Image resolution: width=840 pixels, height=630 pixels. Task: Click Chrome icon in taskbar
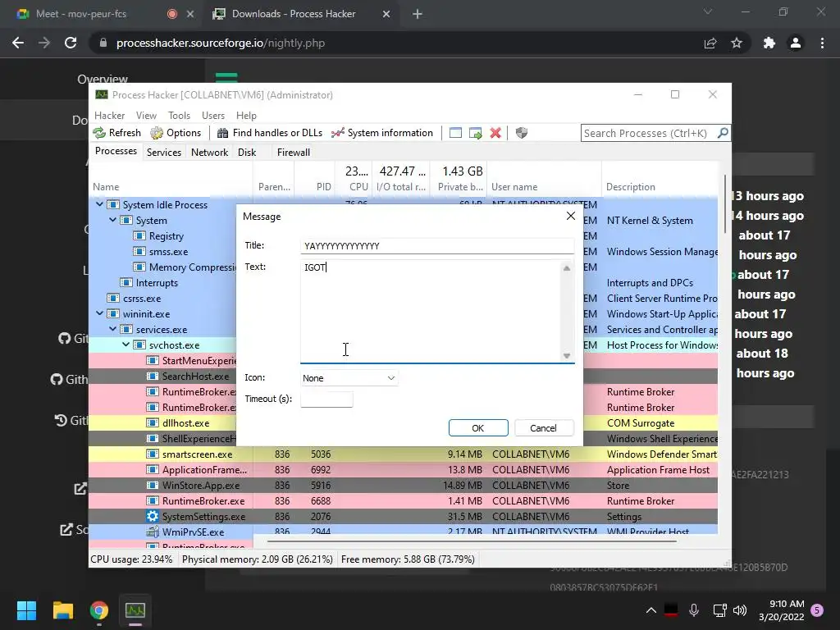pos(99,610)
